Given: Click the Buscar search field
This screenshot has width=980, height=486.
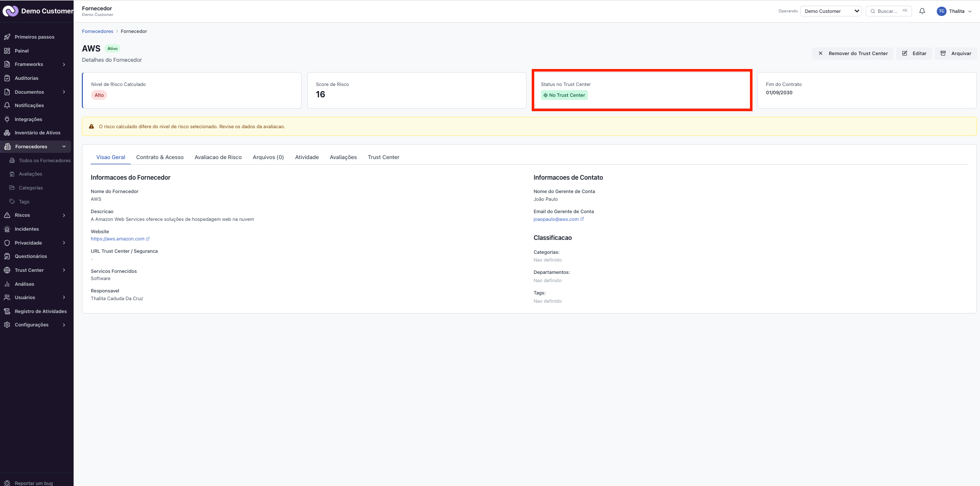Looking at the screenshot, I should (x=889, y=11).
